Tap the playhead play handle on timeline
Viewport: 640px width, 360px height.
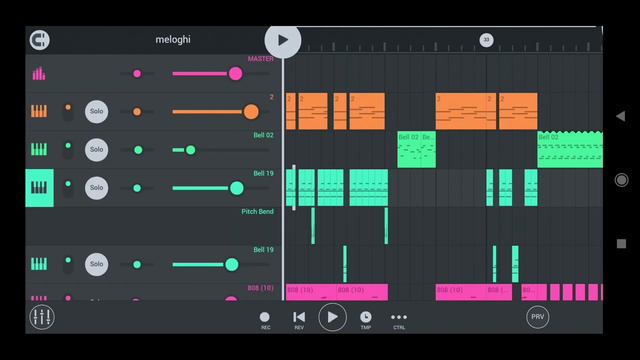(x=283, y=40)
